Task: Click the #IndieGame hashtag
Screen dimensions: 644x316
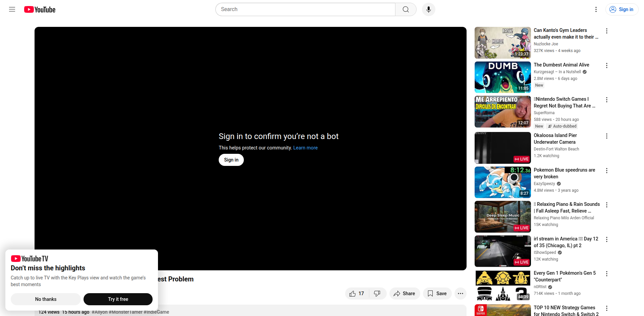Action: click(x=156, y=312)
